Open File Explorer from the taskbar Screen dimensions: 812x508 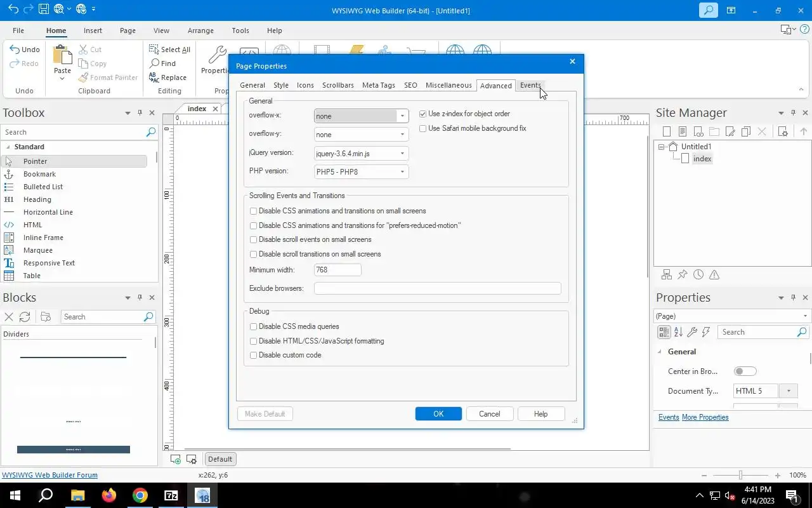(x=77, y=496)
